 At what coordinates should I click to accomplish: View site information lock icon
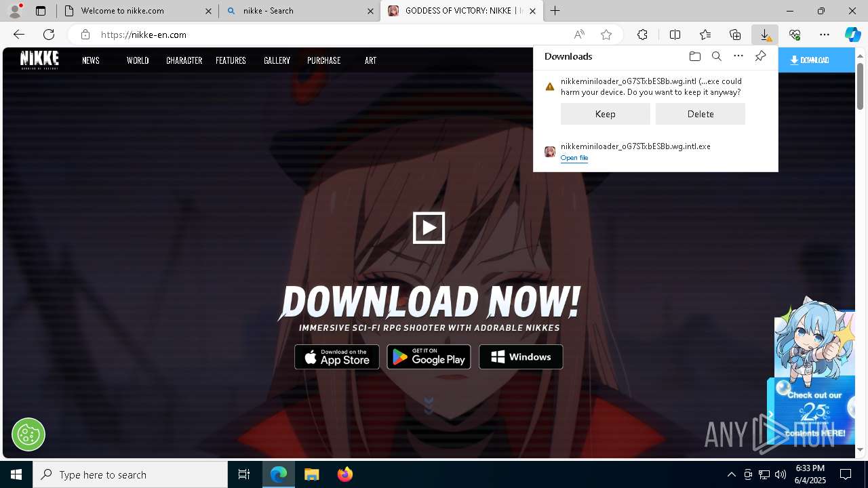[x=85, y=35]
